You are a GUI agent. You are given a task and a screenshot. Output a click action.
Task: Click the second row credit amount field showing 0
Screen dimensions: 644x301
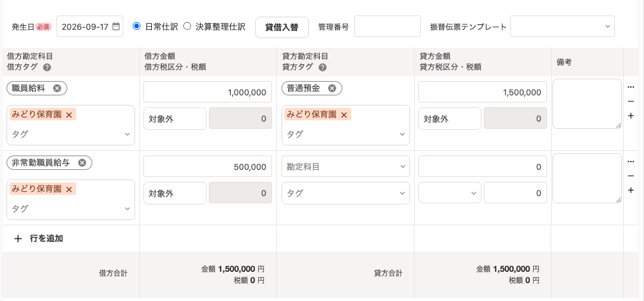click(483, 166)
